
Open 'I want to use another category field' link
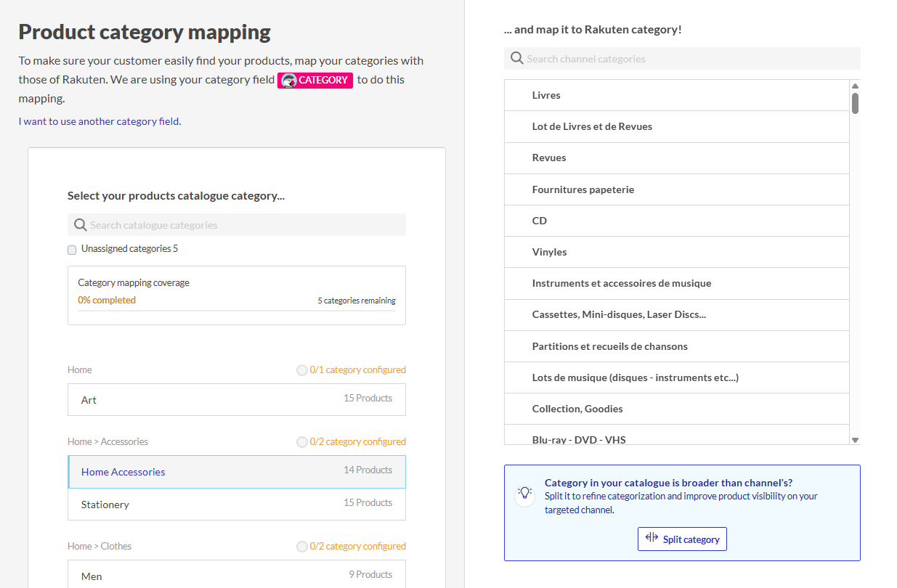click(100, 122)
